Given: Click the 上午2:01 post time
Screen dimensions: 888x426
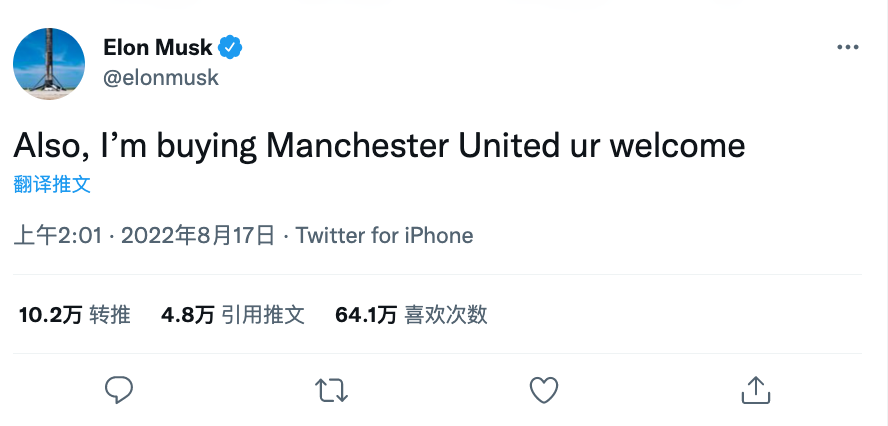Looking at the screenshot, I should [59, 236].
